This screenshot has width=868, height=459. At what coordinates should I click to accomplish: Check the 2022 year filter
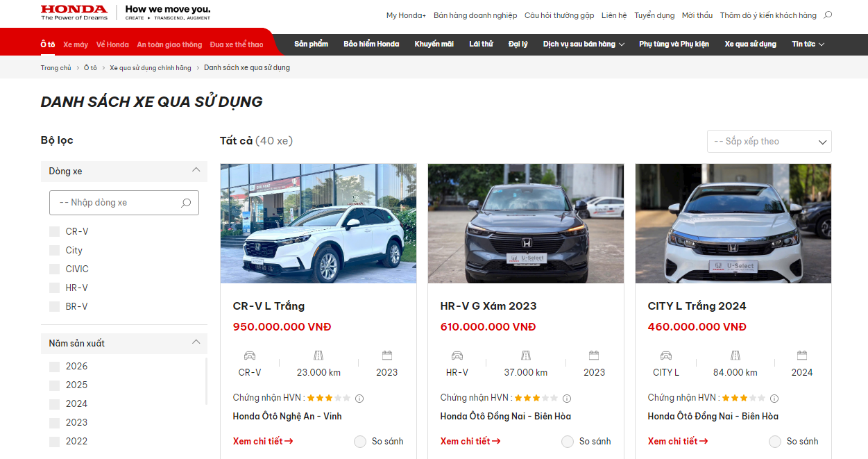[54, 441]
